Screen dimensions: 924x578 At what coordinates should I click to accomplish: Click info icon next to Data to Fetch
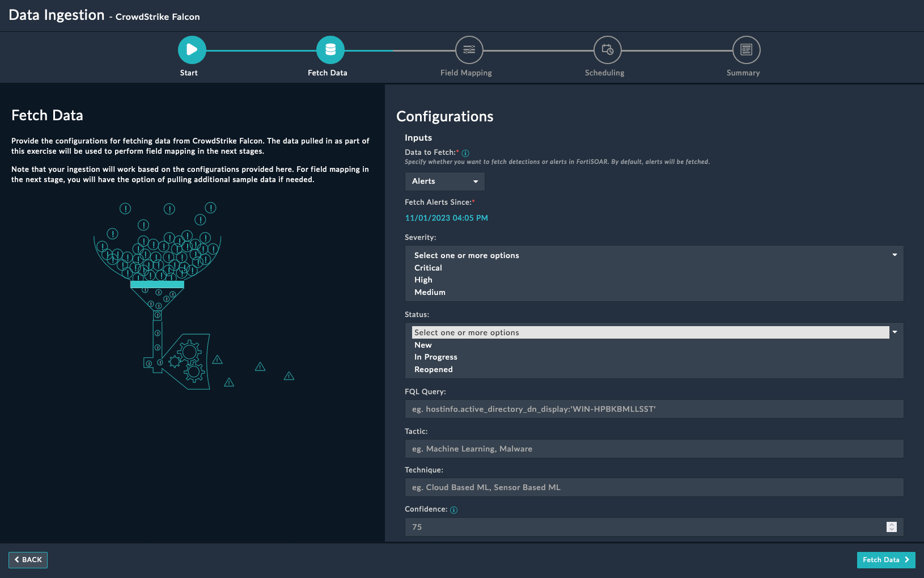465,153
